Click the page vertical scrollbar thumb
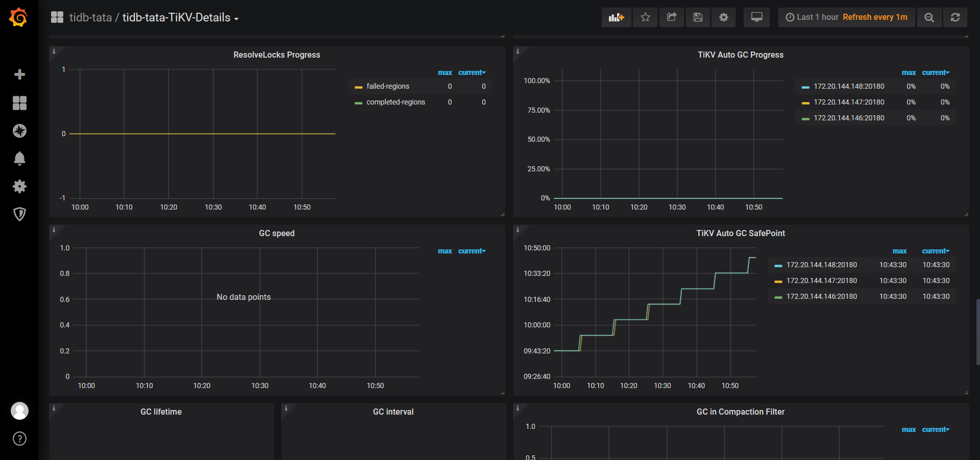This screenshot has height=460, width=980. point(977,331)
